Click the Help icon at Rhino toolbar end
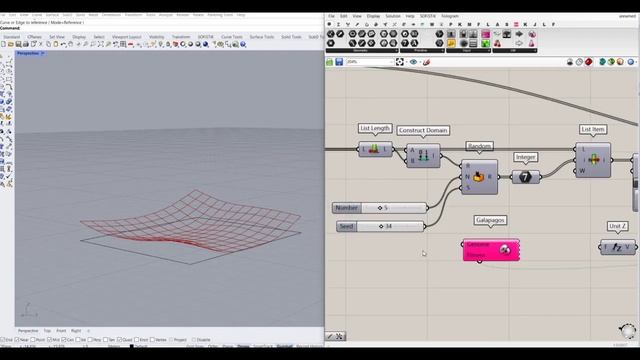The image size is (640, 360). (x=243, y=44)
